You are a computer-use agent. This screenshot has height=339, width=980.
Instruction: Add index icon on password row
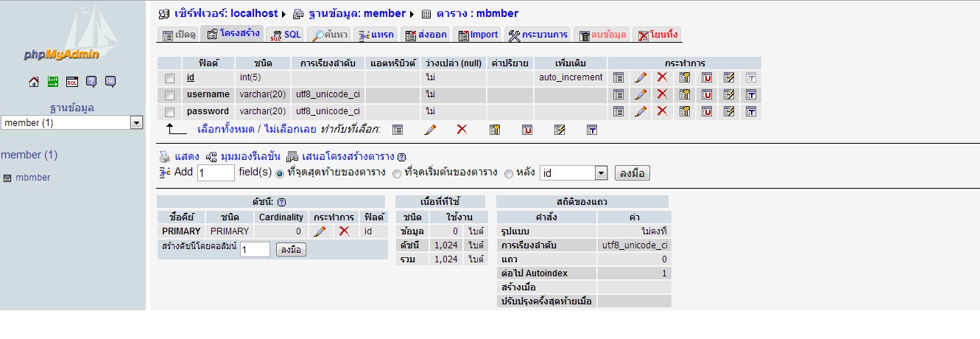tap(729, 111)
